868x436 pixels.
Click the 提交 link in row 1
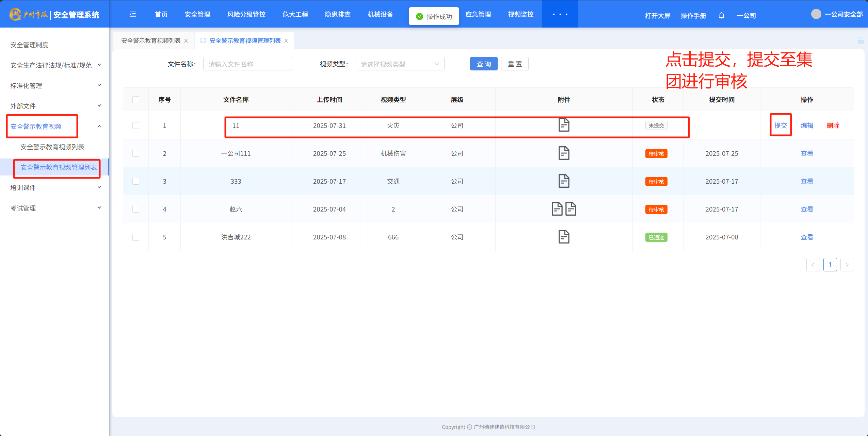coord(781,125)
